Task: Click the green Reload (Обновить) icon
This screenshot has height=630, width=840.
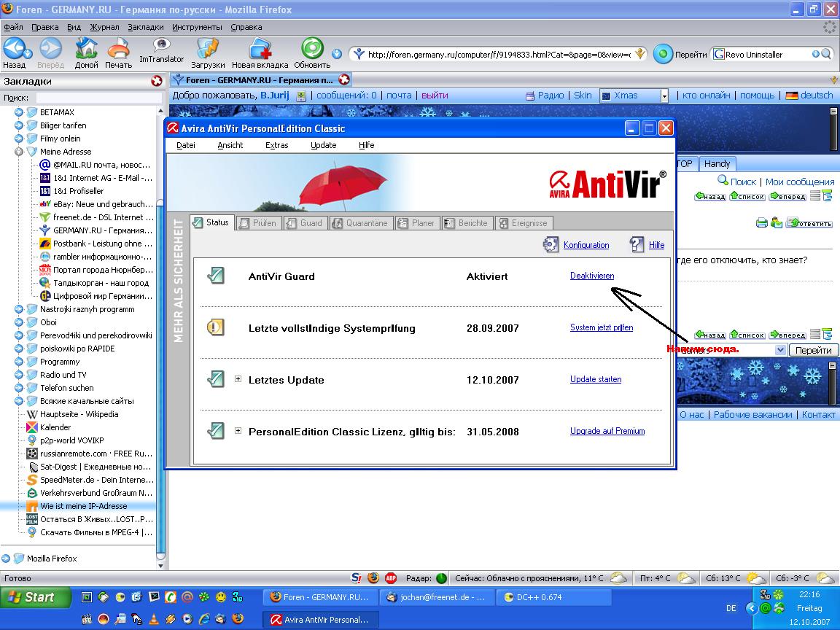Action: [312, 49]
